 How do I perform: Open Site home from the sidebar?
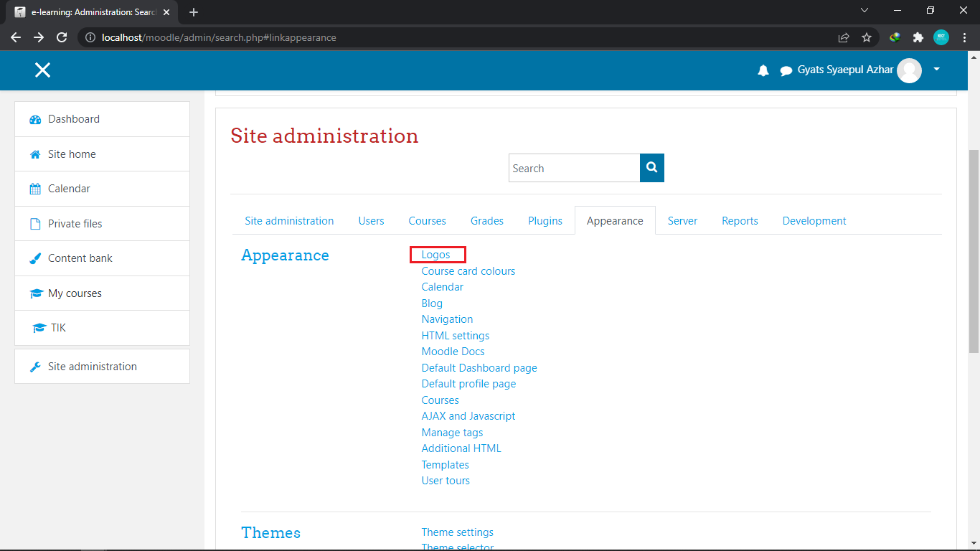click(102, 154)
